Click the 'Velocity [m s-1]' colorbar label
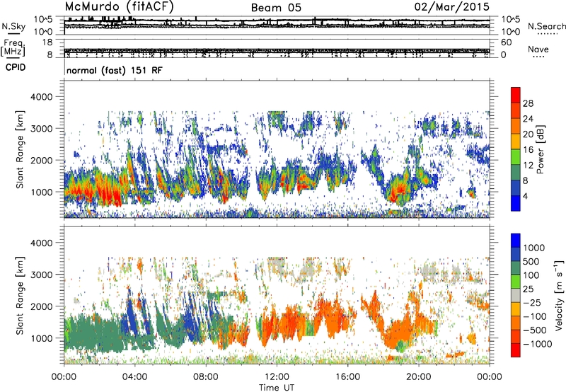 tap(559, 295)
